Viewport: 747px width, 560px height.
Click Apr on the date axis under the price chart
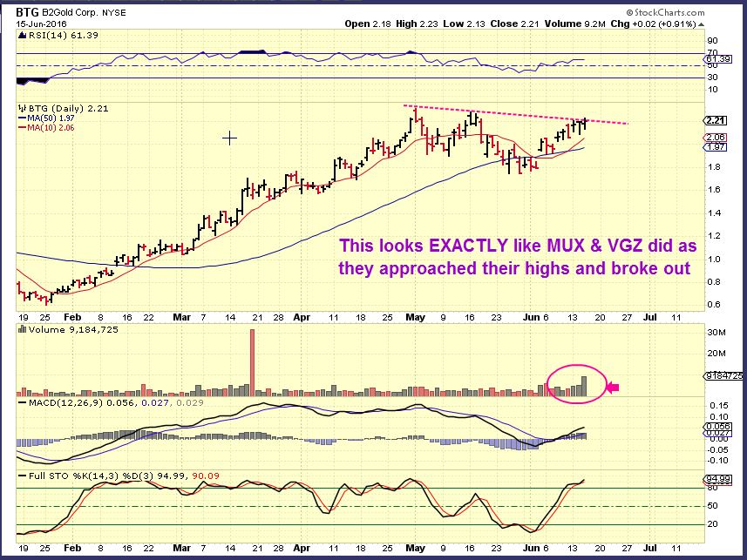(x=302, y=317)
